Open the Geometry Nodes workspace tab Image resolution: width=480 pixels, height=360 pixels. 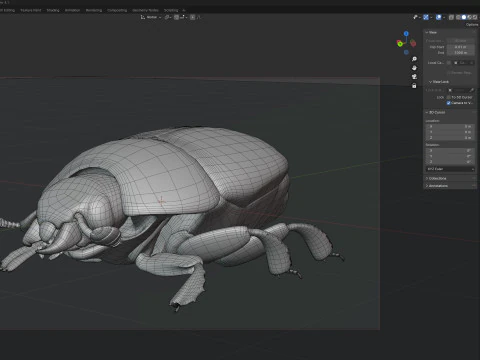(145, 10)
